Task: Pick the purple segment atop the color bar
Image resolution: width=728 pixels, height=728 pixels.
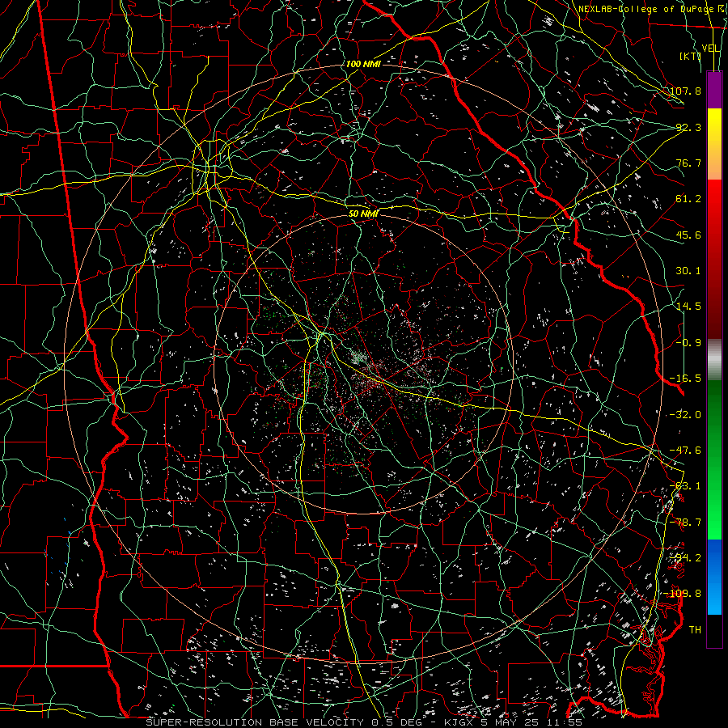Action: [714, 91]
